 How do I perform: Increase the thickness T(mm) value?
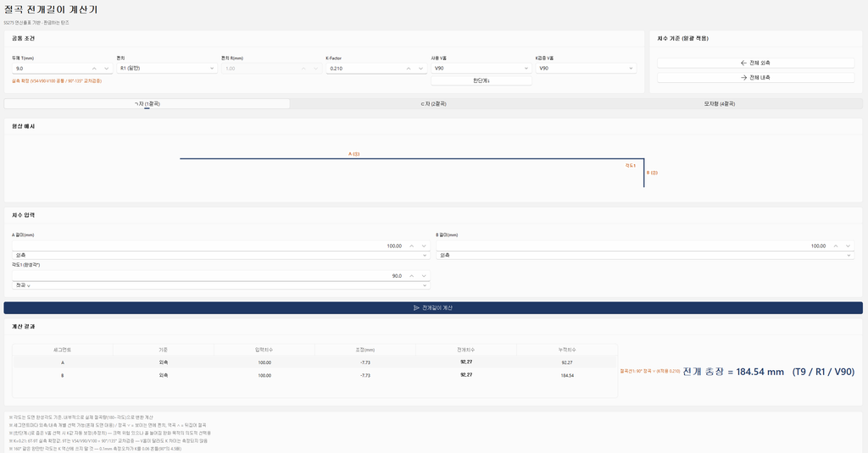coord(94,69)
